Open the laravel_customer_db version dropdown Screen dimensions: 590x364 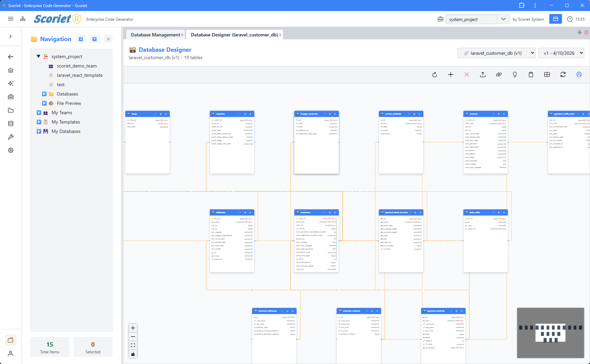(496, 53)
